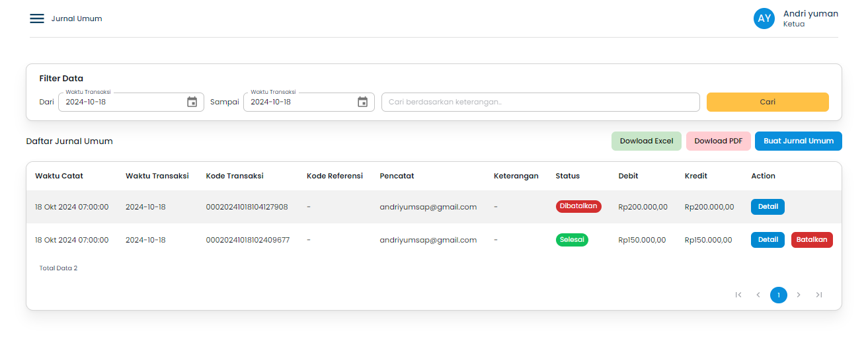Focus the keterangan search input field
The image size is (868, 343).
coord(540,102)
